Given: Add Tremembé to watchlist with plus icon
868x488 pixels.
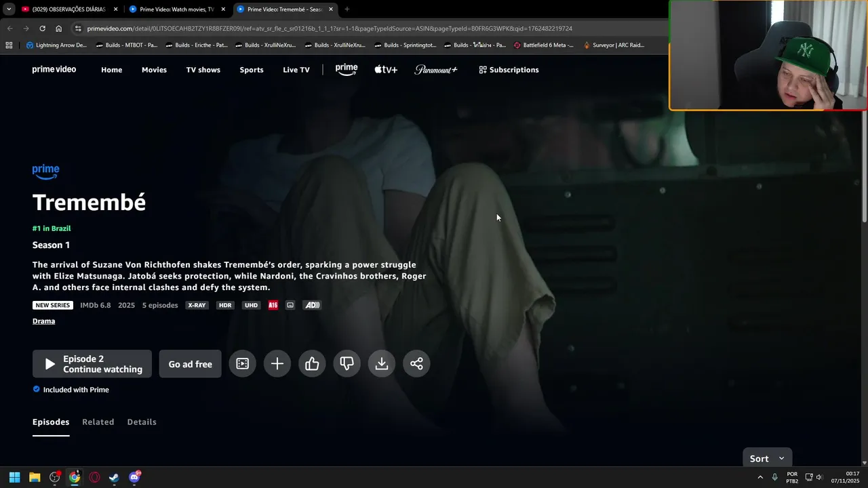Looking at the screenshot, I should click(x=277, y=364).
